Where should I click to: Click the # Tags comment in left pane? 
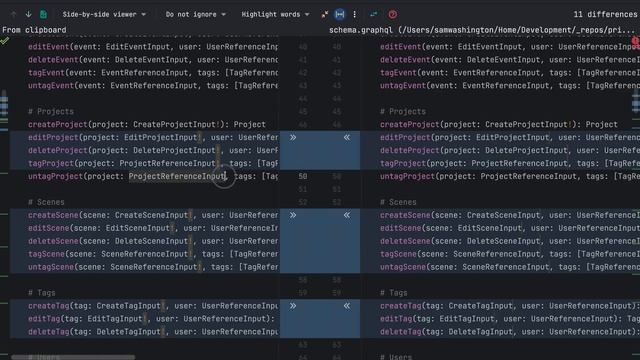pos(41,293)
